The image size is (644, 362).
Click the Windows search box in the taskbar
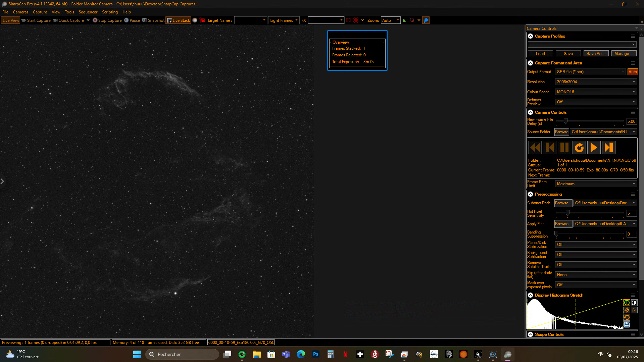tap(182, 354)
